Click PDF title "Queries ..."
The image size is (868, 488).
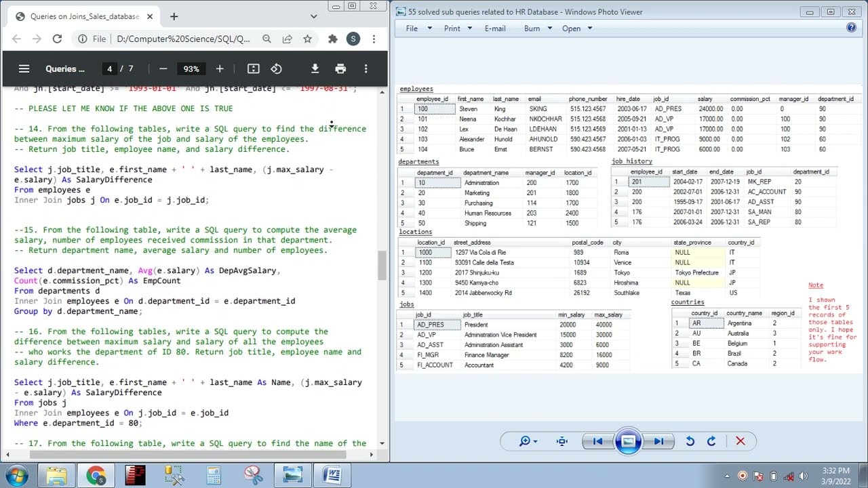coord(65,68)
